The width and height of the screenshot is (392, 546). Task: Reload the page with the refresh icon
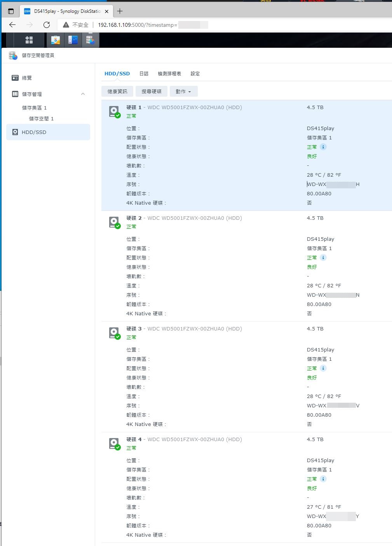(47, 25)
